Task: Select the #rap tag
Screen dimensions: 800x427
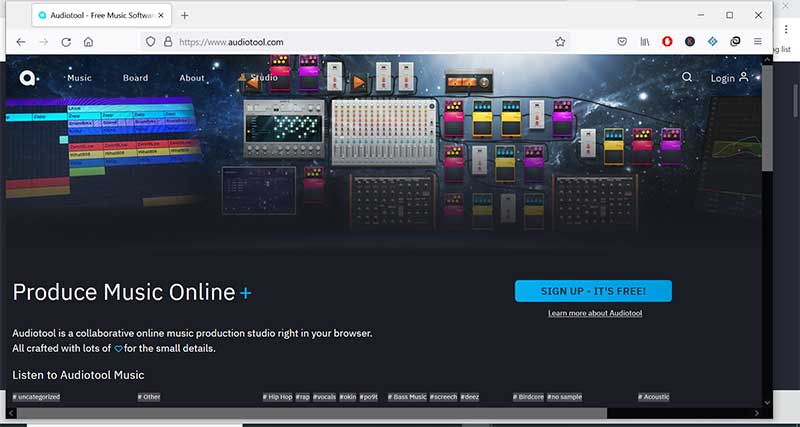Action: point(303,397)
